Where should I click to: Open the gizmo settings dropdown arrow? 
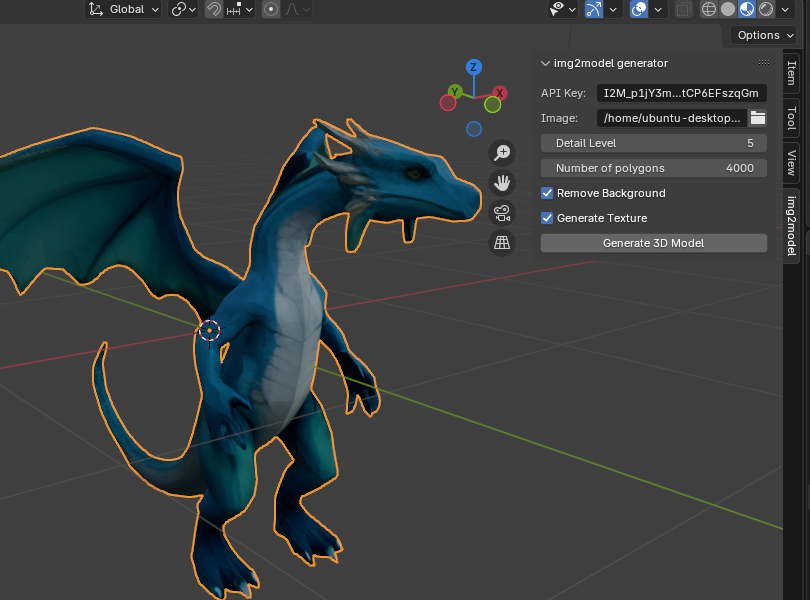613,9
